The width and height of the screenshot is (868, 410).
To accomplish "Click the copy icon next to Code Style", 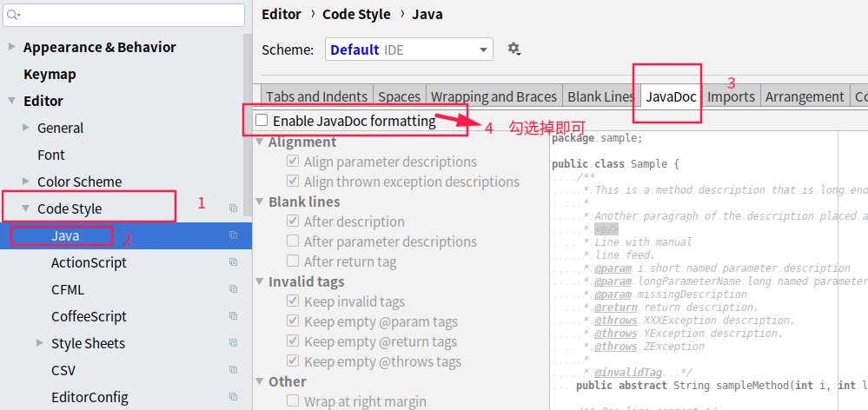I will tap(233, 208).
